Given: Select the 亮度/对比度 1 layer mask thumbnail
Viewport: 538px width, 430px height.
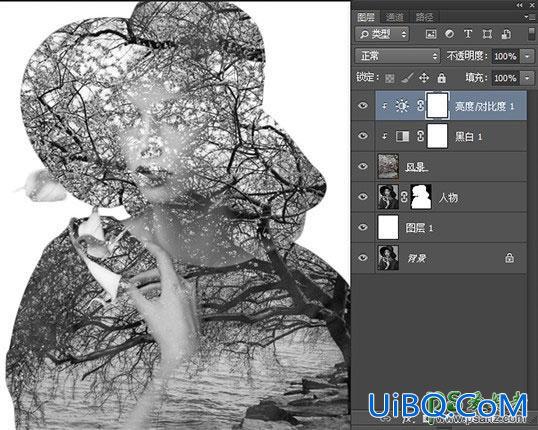Looking at the screenshot, I should 437,106.
